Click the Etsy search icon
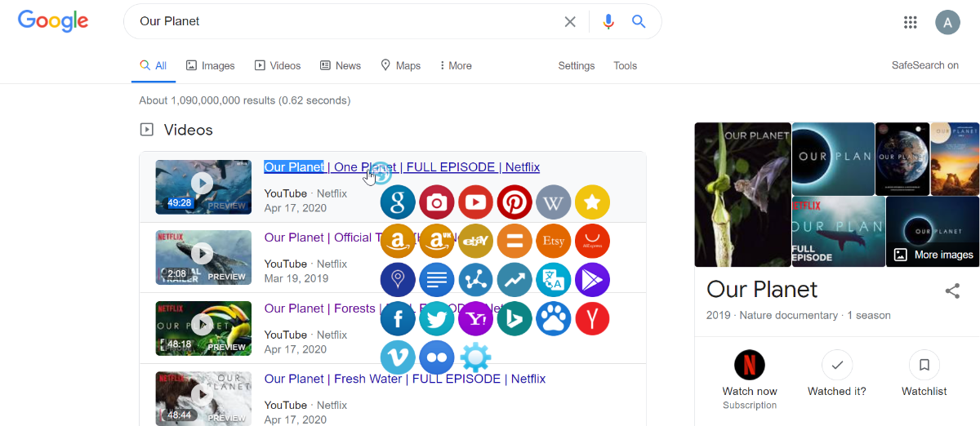This screenshot has width=980, height=426. [x=553, y=241]
